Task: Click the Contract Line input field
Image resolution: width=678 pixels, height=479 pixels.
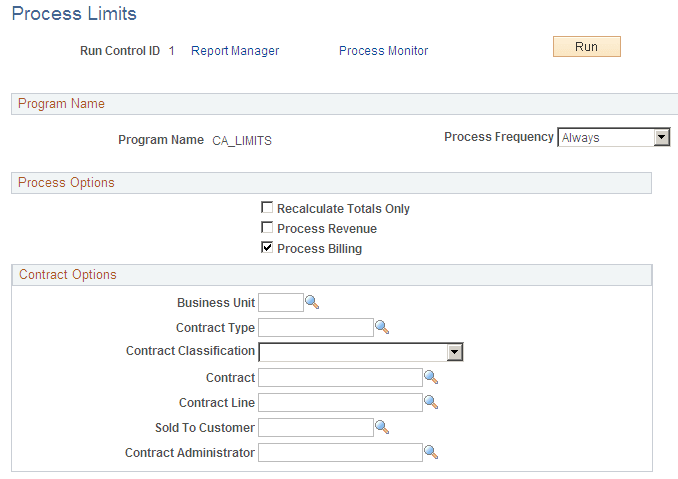Action: (x=340, y=402)
